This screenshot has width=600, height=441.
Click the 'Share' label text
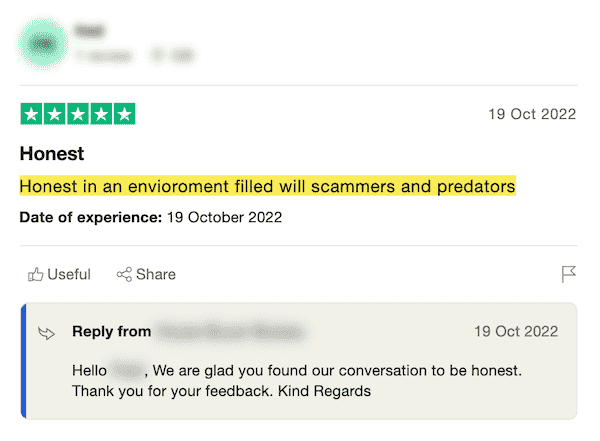(156, 274)
